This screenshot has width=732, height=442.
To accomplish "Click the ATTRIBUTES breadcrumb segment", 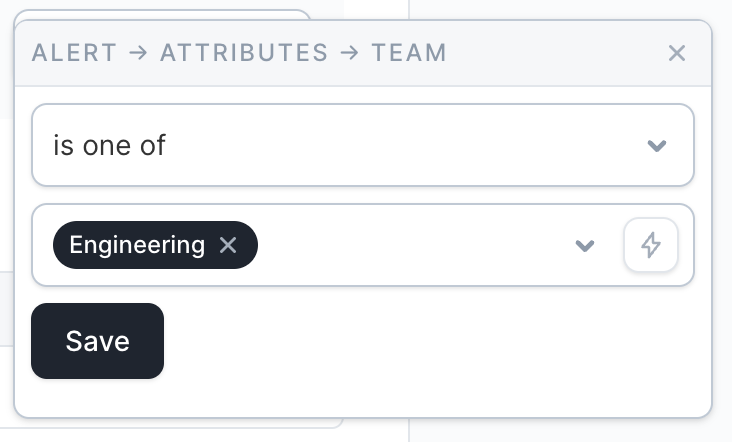I will 244,53.
